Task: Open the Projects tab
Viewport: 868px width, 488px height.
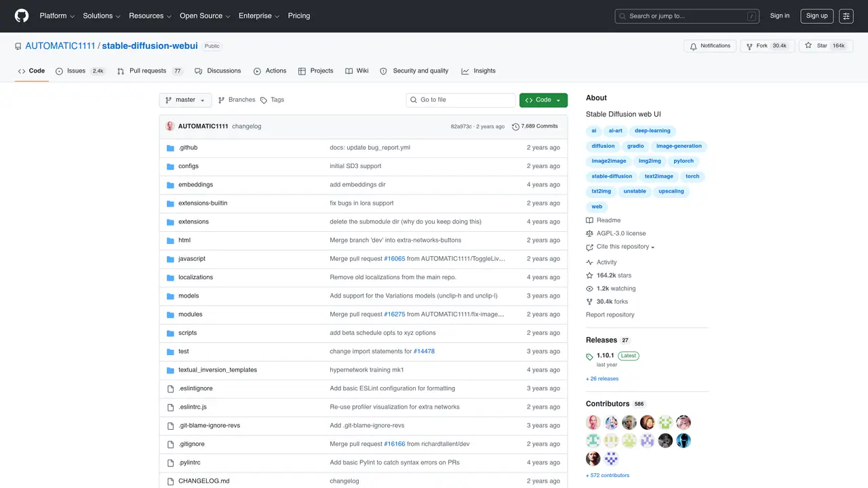Action: click(315, 71)
